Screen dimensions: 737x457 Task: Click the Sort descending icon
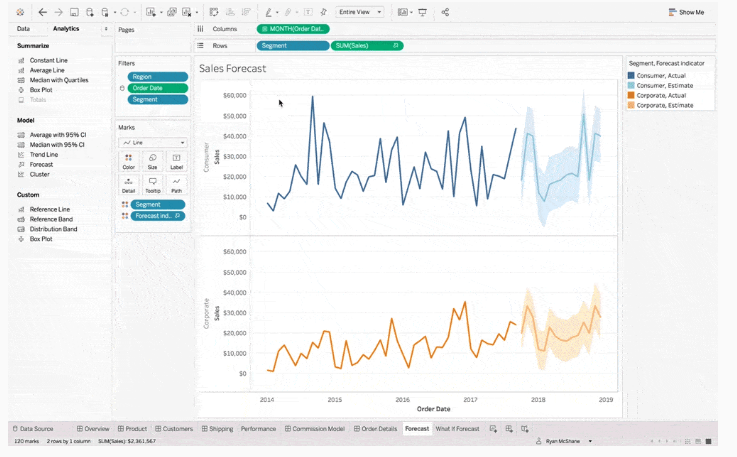245,12
